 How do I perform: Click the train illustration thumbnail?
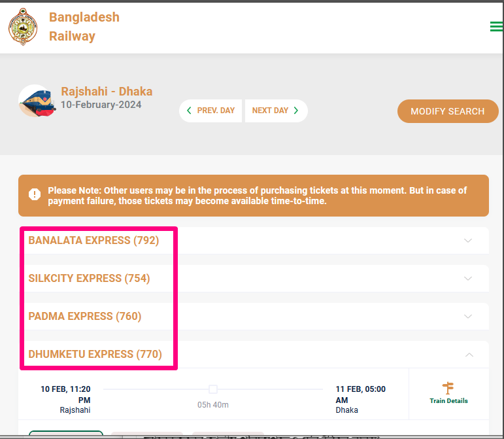(x=37, y=101)
